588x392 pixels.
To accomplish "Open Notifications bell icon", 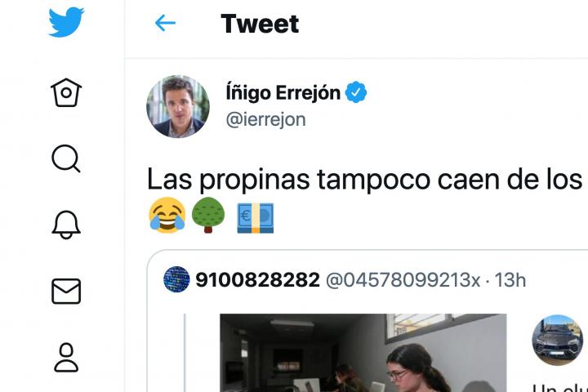I will click(66, 225).
